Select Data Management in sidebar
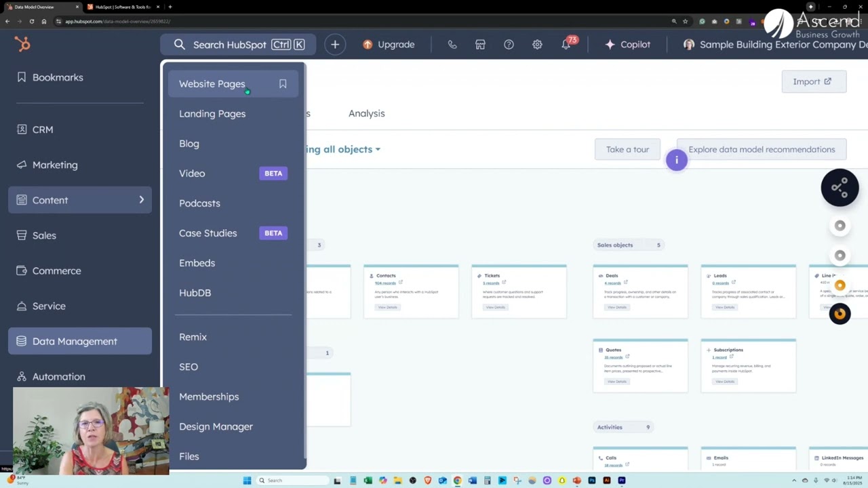Image resolution: width=868 pixels, height=488 pixels. [80, 341]
